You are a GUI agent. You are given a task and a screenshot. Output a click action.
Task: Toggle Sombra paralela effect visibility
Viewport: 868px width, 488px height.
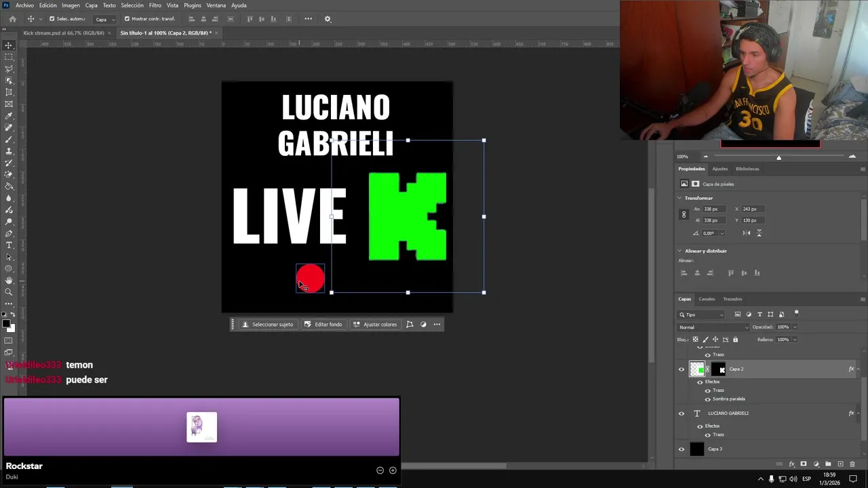(708, 399)
